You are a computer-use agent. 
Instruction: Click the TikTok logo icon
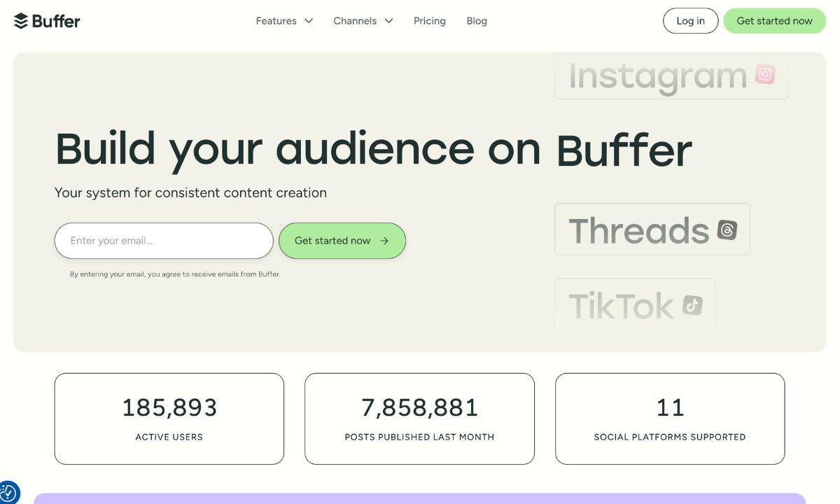692,305
